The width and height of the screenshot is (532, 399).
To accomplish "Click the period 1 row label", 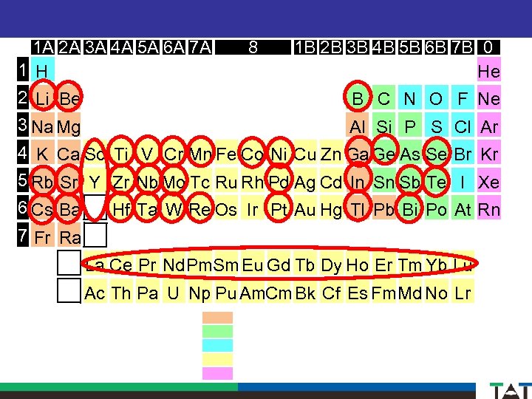I will pos(23,69).
